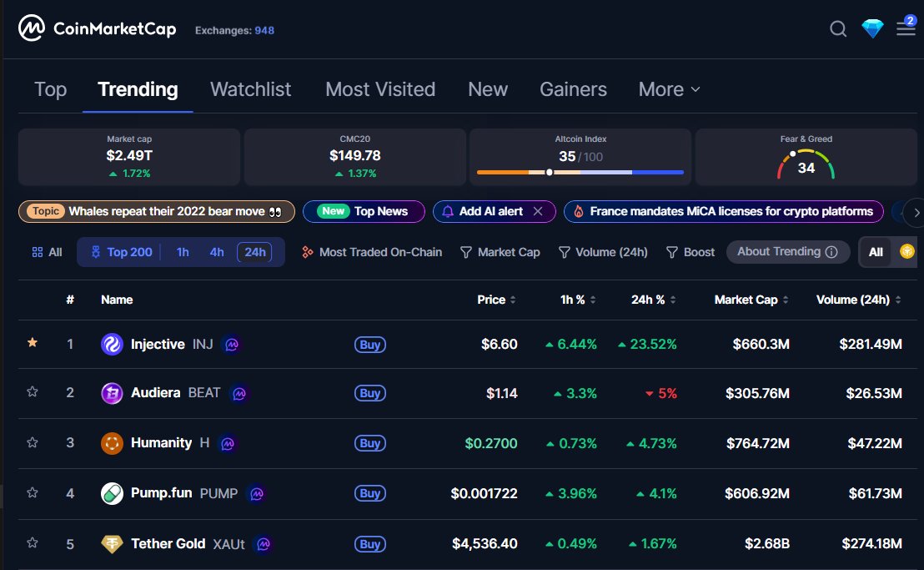This screenshot has height=570, width=924.
Task: Click the Altcoin Index slider bar
Action: (x=580, y=172)
